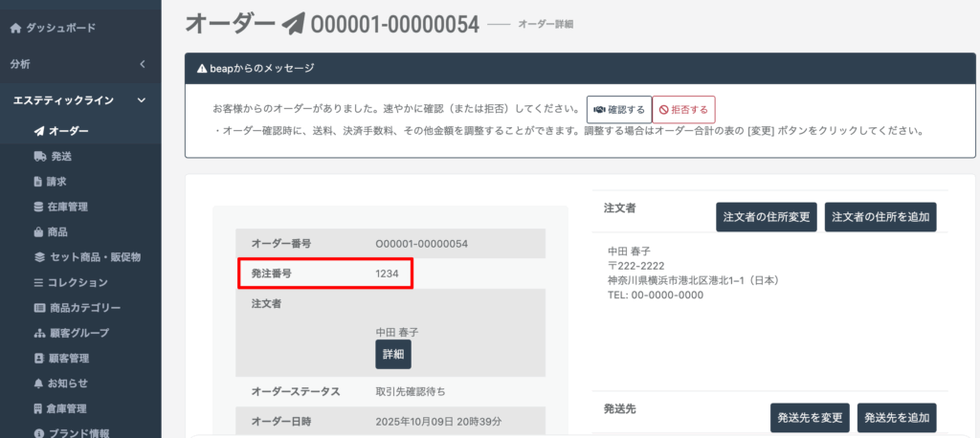Click 注文者の住所変更 button
This screenshot has height=438, width=980.
click(x=766, y=217)
